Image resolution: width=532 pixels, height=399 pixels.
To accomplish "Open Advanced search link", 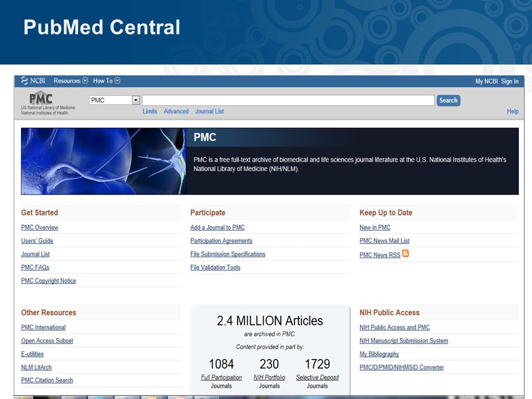I will pyautogui.click(x=176, y=111).
